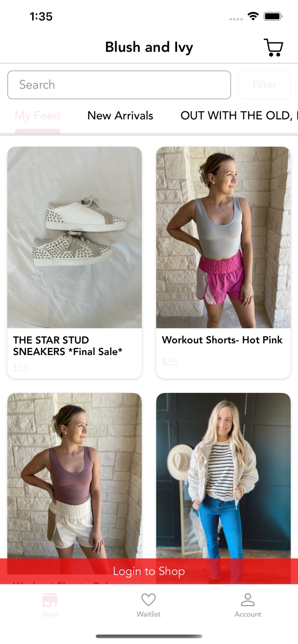The height and width of the screenshot is (644, 298).
Task: Open the Waitlist heart icon
Action: click(x=148, y=599)
